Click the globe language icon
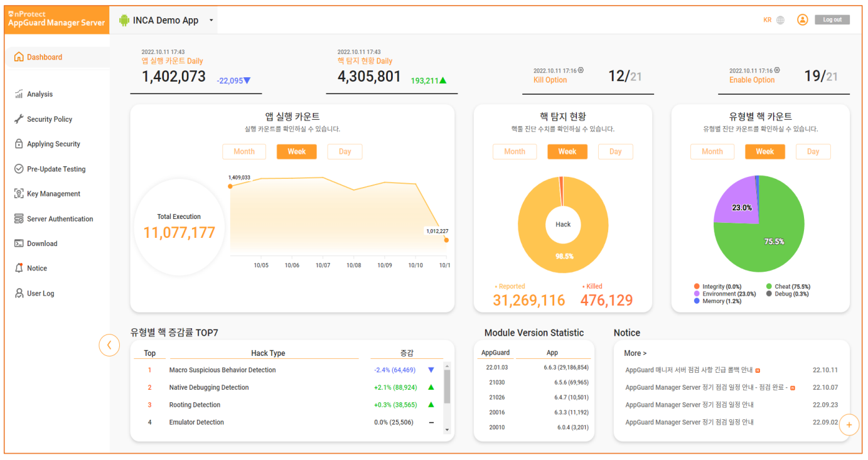 (x=780, y=20)
